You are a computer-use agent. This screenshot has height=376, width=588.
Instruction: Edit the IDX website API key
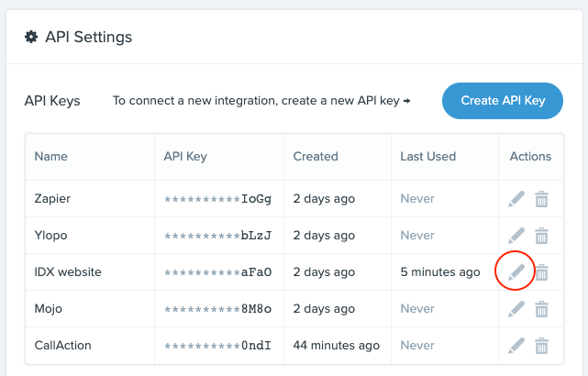(516, 272)
